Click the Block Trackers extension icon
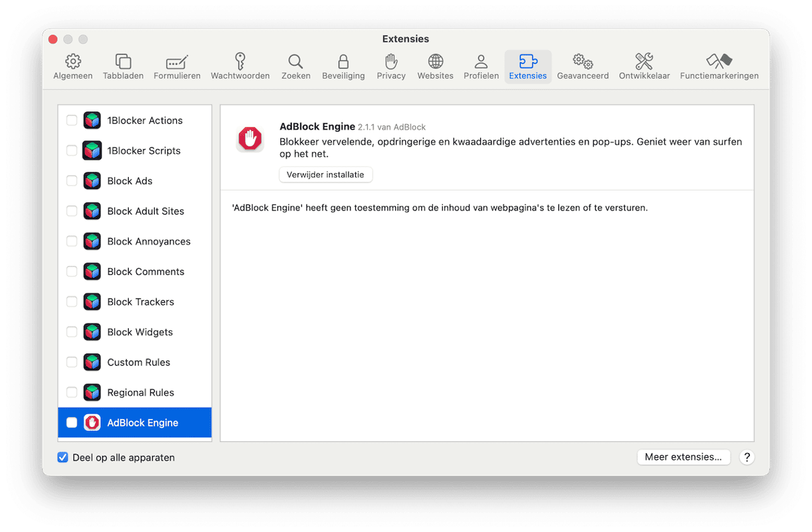 click(x=92, y=301)
